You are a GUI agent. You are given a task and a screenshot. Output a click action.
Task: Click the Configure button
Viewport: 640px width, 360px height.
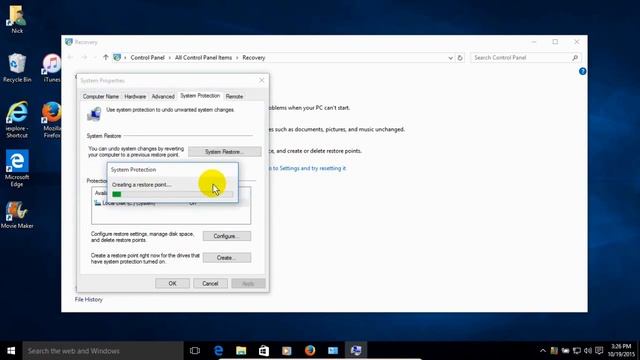tap(227, 236)
